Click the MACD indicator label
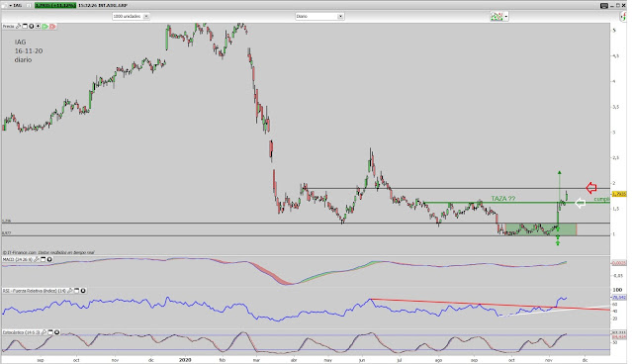Viewport: 632px width, 364px height. [18, 259]
